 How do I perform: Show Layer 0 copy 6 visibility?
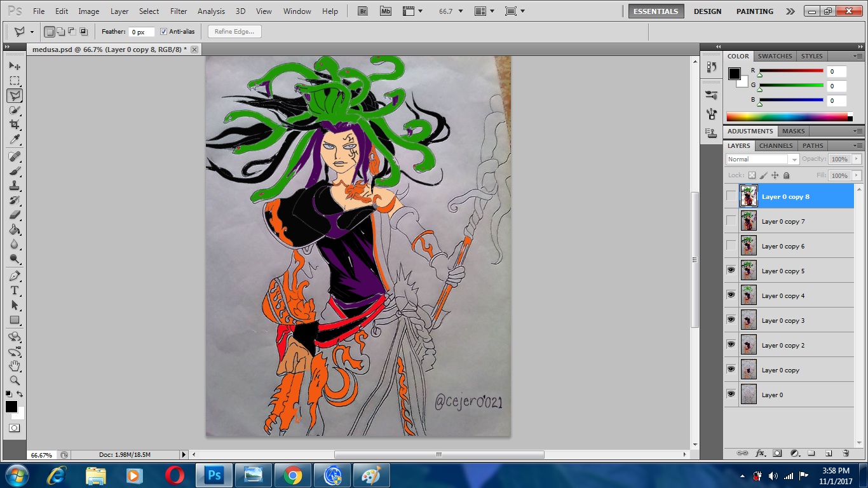tap(731, 246)
